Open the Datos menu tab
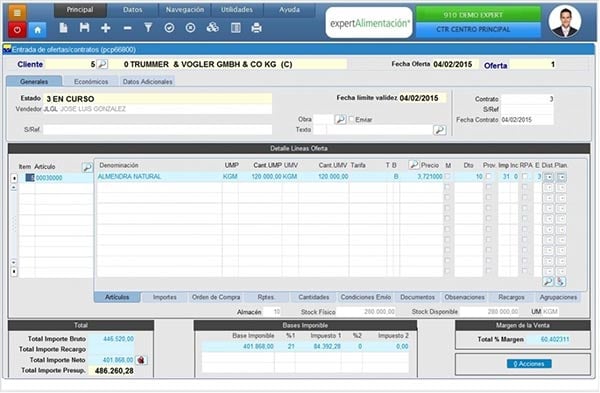600x393 pixels. (132, 10)
